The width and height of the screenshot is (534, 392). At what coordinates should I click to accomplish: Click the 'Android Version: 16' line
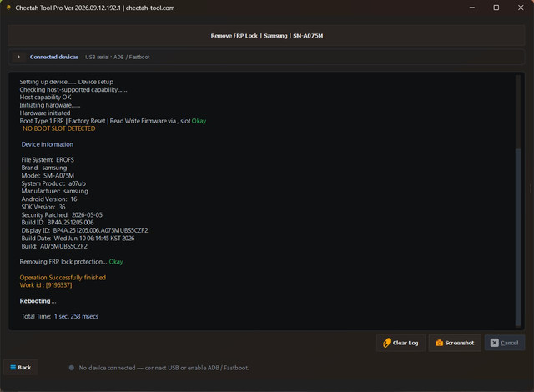pyautogui.click(x=49, y=199)
